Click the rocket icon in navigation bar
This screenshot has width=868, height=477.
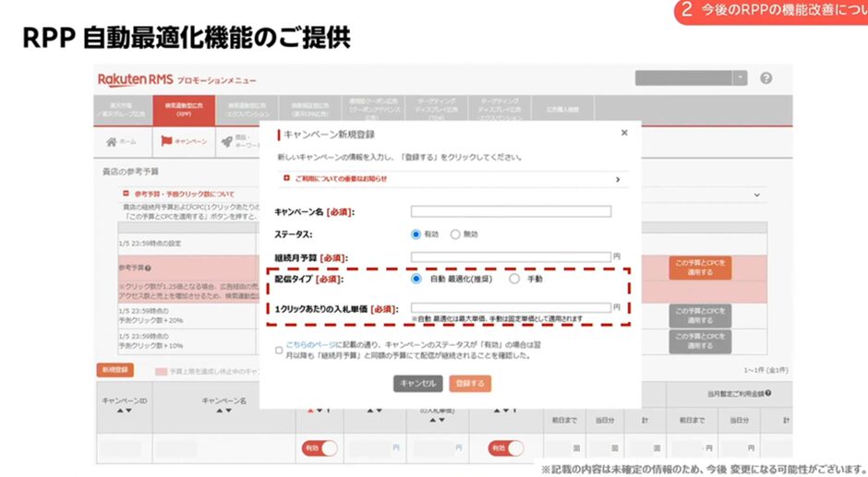[x=227, y=141]
